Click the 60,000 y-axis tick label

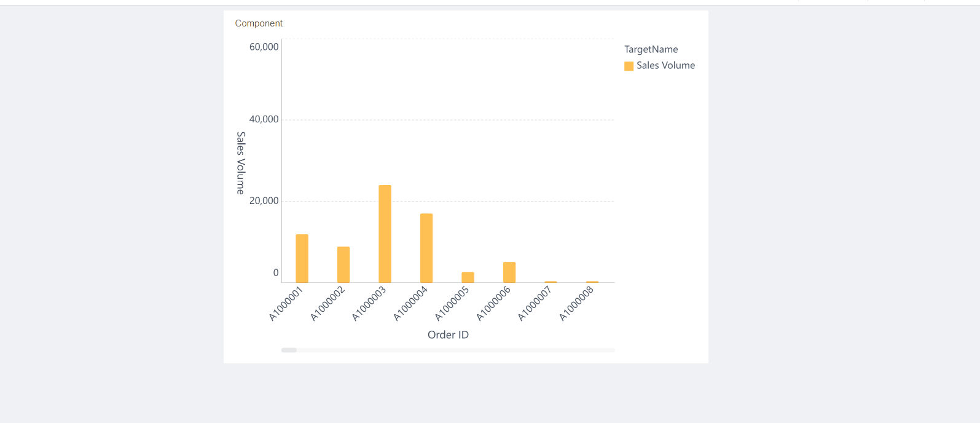[x=264, y=47]
